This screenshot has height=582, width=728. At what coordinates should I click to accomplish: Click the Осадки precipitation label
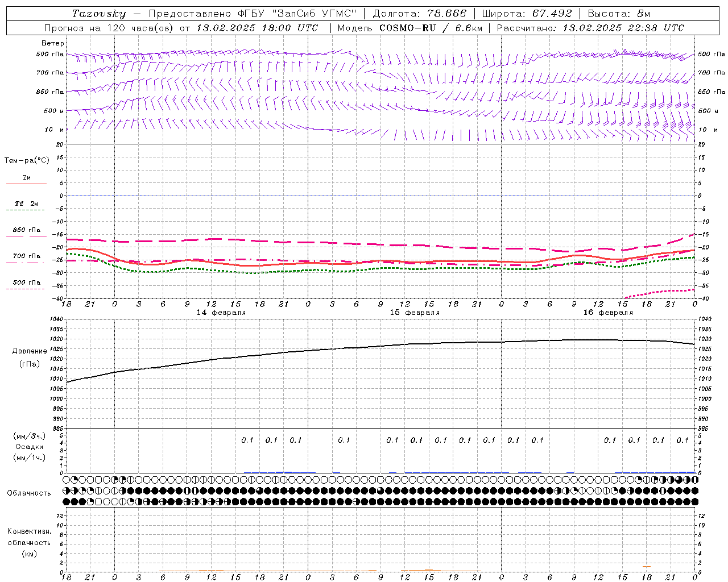(x=30, y=447)
